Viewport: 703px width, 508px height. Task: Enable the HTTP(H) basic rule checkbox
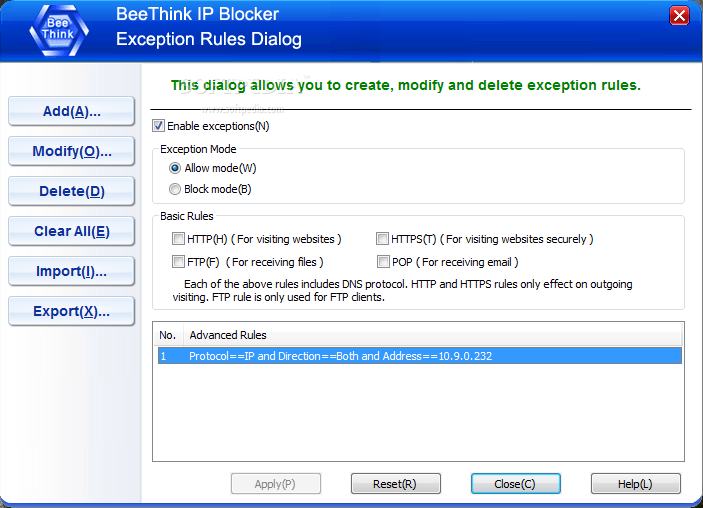click(178, 239)
